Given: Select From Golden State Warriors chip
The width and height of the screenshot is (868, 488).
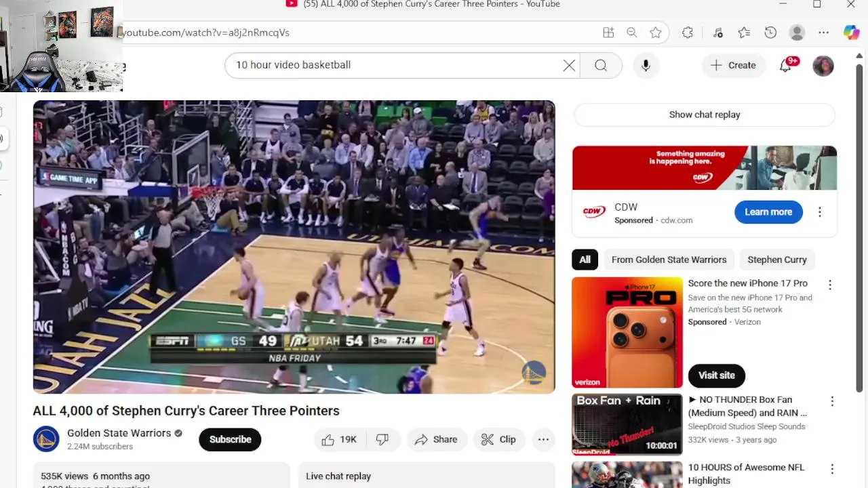Looking at the screenshot, I should (x=669, y=260).
